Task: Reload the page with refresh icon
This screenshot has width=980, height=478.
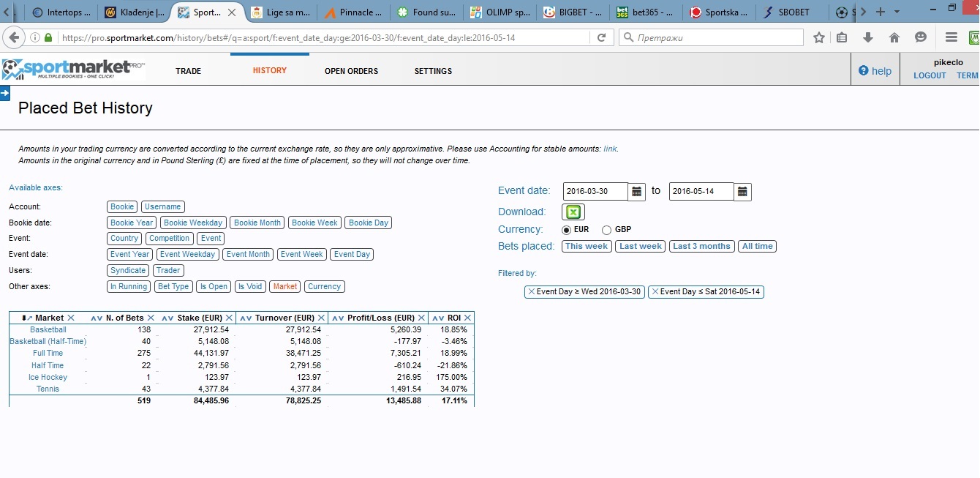Action: pos(601,37)
